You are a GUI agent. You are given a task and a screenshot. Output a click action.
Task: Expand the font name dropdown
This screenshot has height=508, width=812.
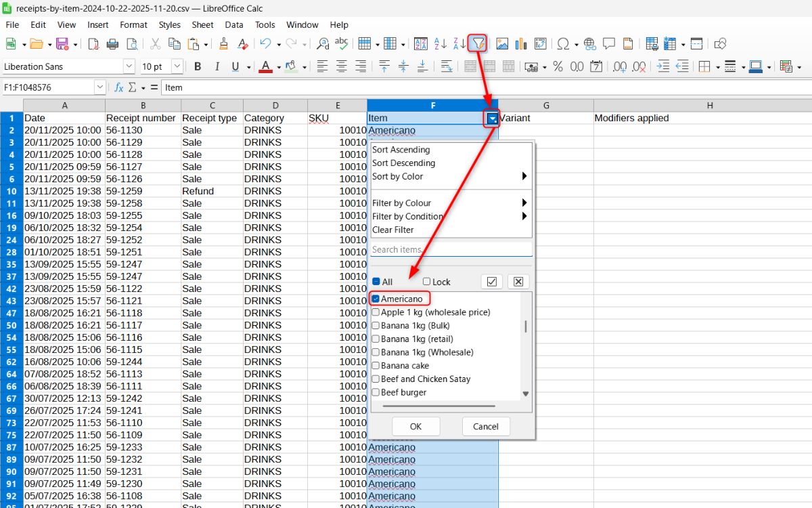tap(129, 66)
